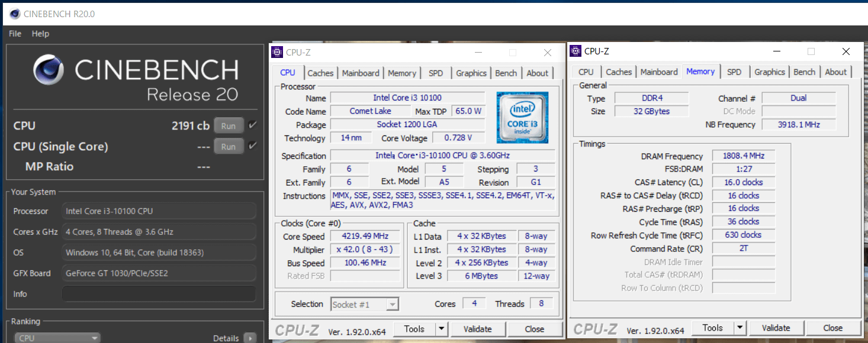Screen dimensions: 868x343
Task: Click Tools button in left CPU-Z window
Action: click(x=414, y=329)
